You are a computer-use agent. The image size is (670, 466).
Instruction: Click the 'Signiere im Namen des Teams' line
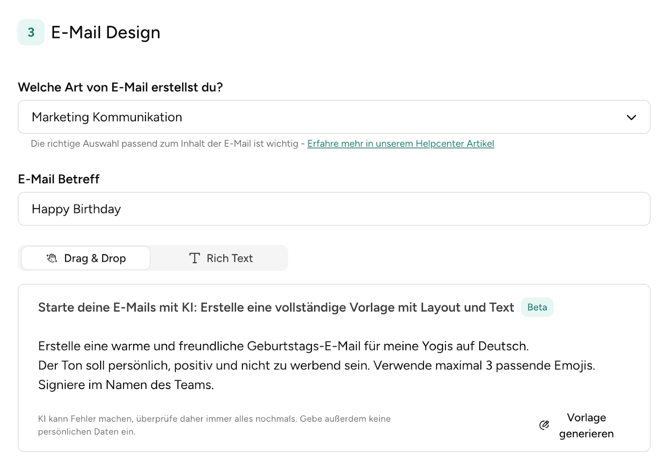pyautogui.click(x=125, y=385)
